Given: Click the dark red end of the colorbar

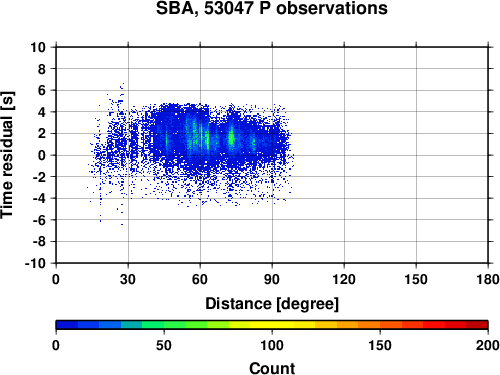Looking at the screenshot, I should point(477,325).
